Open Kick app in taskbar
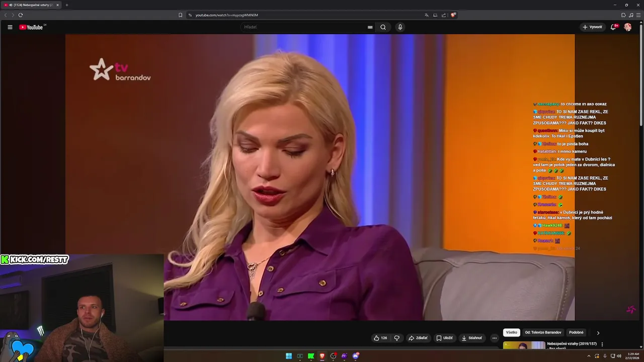 tap(311, 356)
